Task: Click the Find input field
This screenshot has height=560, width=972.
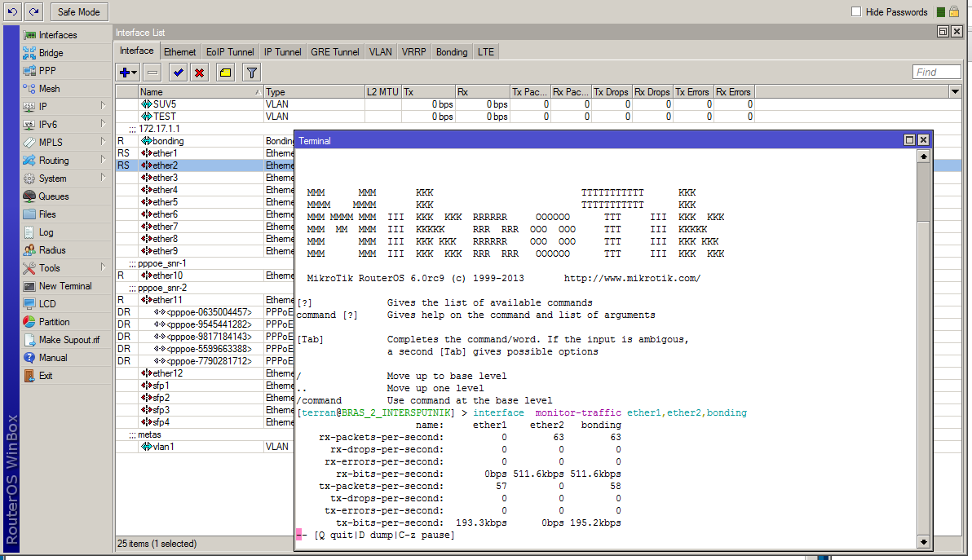Action: click(x=937, y=73)
